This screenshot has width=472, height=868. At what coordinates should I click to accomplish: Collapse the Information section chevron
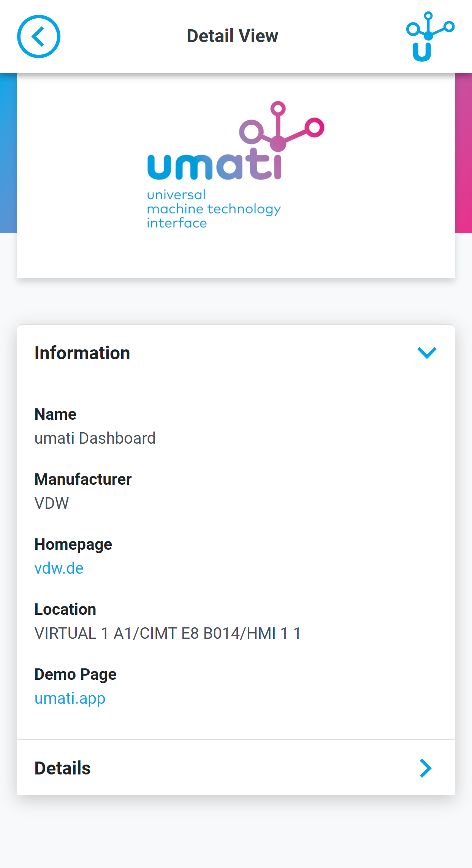click(427, 353)
